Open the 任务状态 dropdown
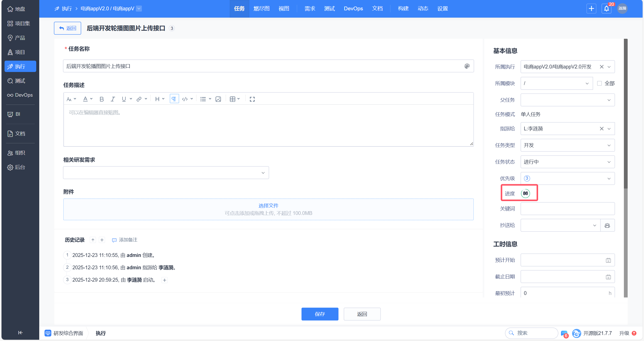Viewport: 644px width, 341px height. coord(567,162)
